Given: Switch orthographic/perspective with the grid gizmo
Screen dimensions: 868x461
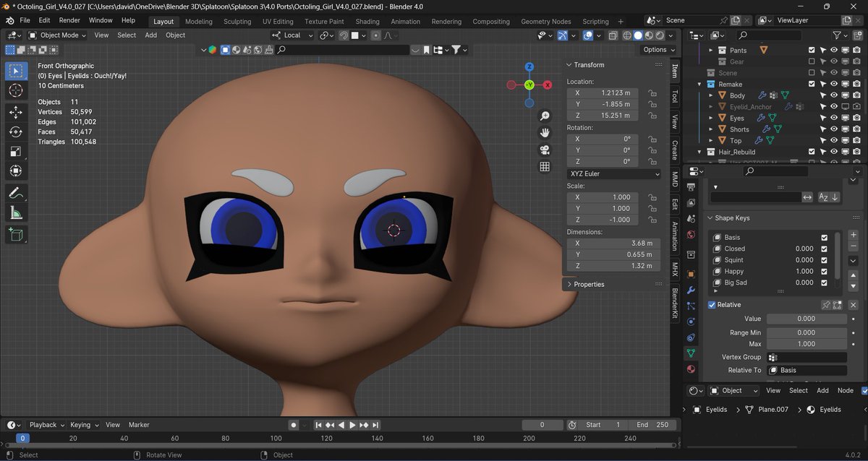Looking at the screenshot, I should point(545,167).
